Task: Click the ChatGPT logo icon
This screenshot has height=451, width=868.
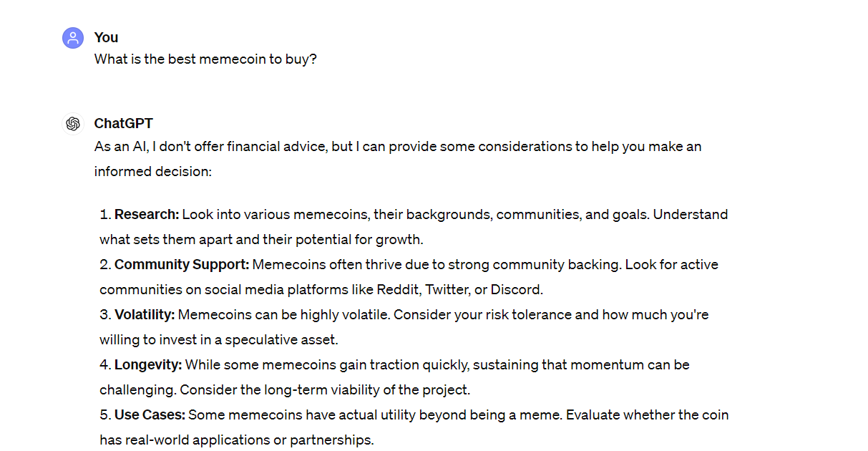Action: click(x=73, y=124)
